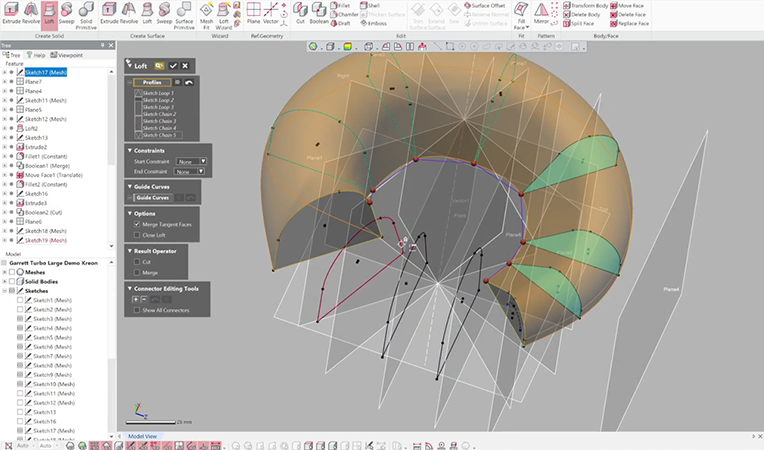Switch to the Viewpoint tab
Viewport: 764px width, 450px height.
click(68, 55)
